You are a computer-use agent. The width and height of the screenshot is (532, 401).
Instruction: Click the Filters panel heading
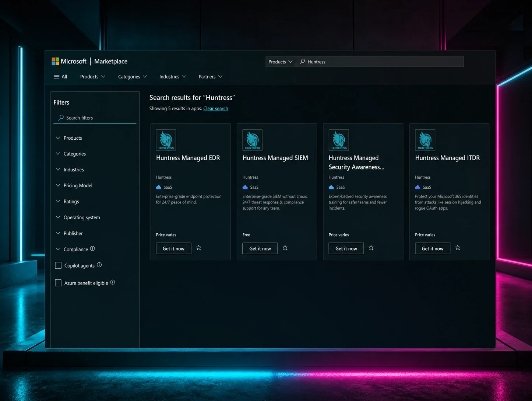click(61, 102)
